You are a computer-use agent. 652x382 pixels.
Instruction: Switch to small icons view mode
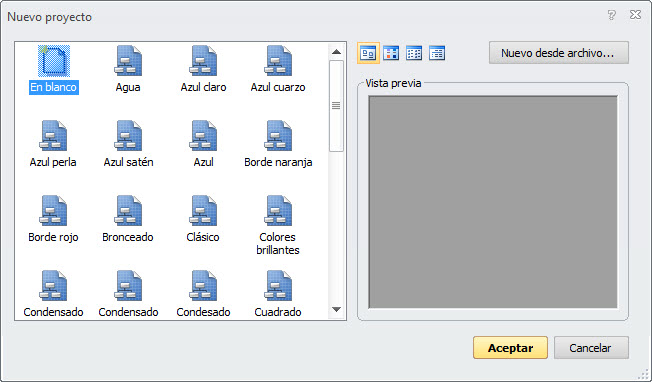[391, 53]
